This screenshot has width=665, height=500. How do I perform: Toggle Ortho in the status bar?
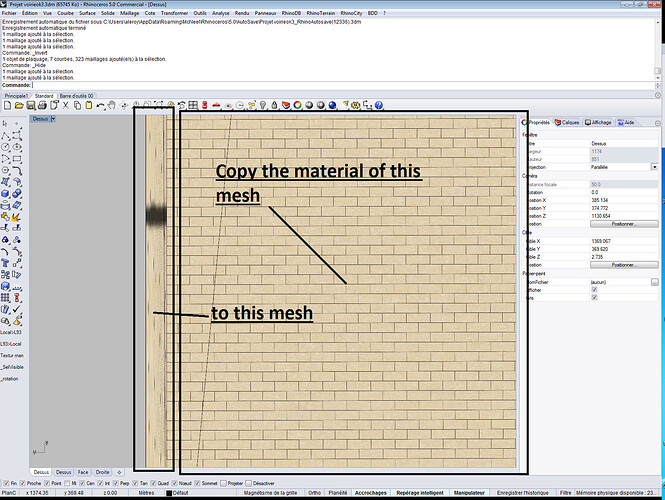point(314,493)
